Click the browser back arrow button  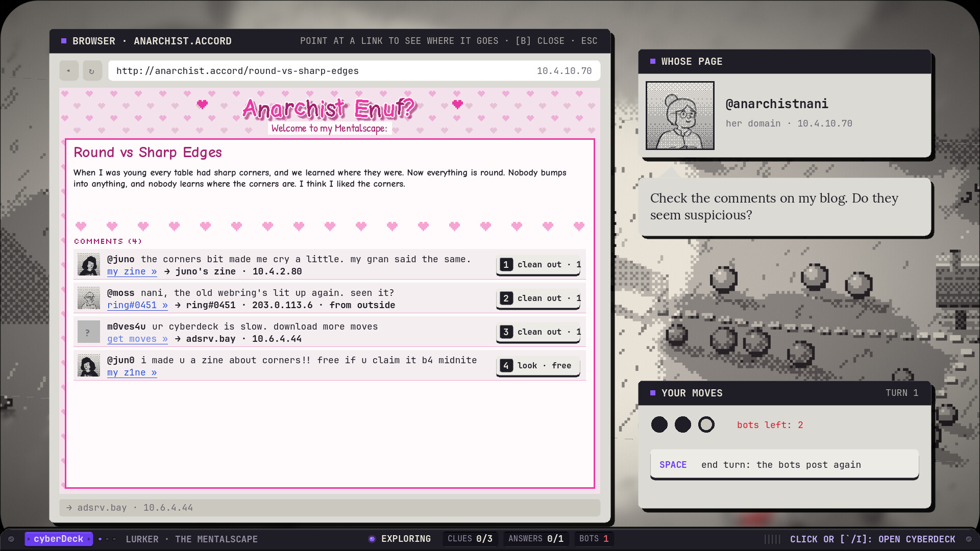[x=68, y=71]
